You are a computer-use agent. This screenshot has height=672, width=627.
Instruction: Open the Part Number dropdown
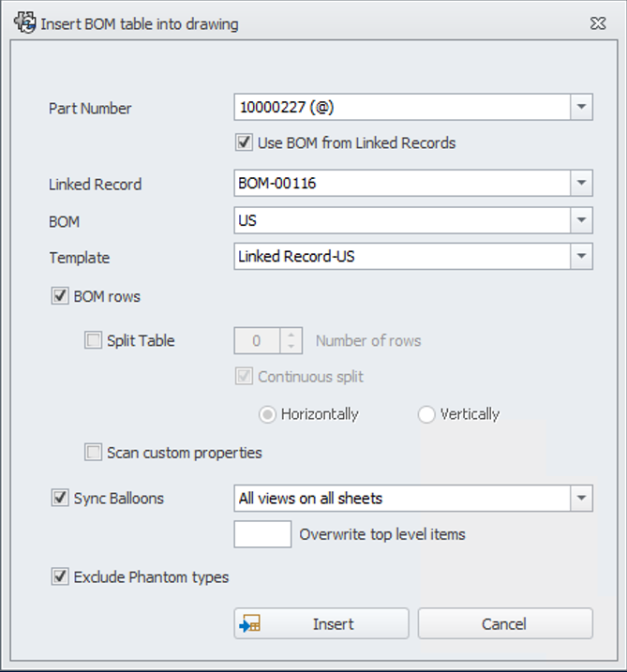coord(581,108)
